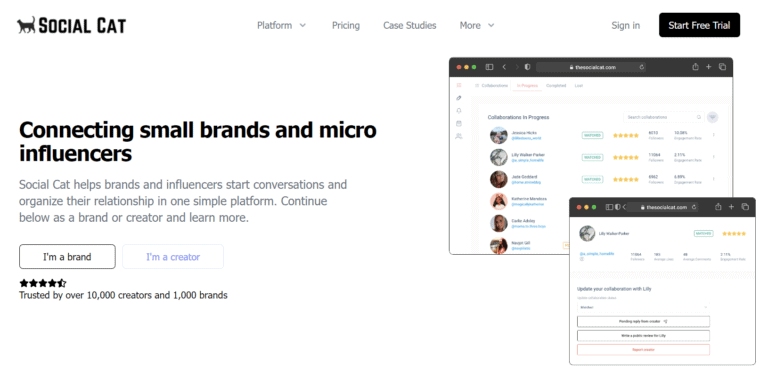Open the three-dot menu in Jade Goddard's row
Screen dimensions: 768x379
(x=714, y=179)
